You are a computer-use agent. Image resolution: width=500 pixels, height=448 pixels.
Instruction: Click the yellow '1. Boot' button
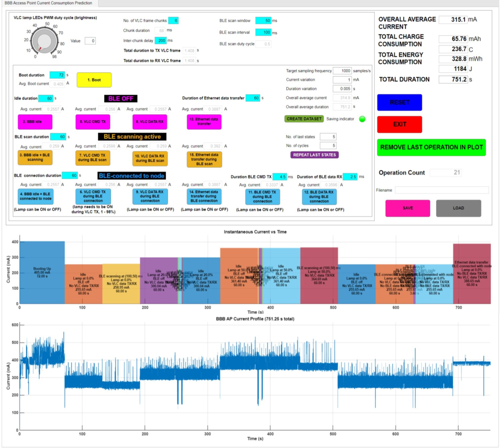94,80
